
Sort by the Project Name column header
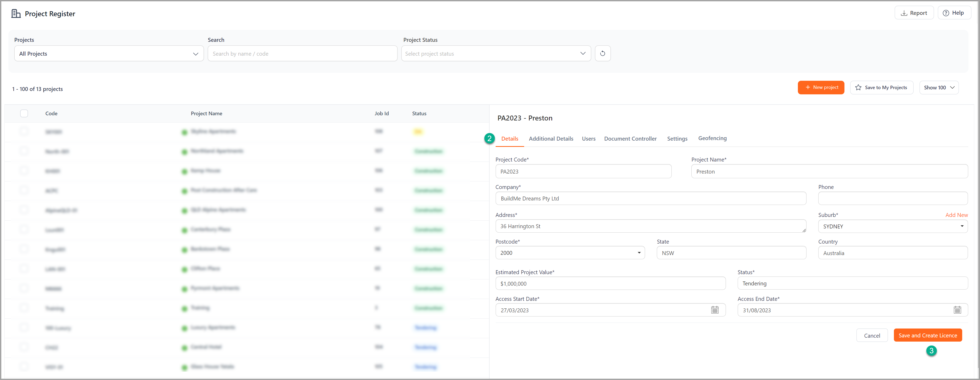206,113
